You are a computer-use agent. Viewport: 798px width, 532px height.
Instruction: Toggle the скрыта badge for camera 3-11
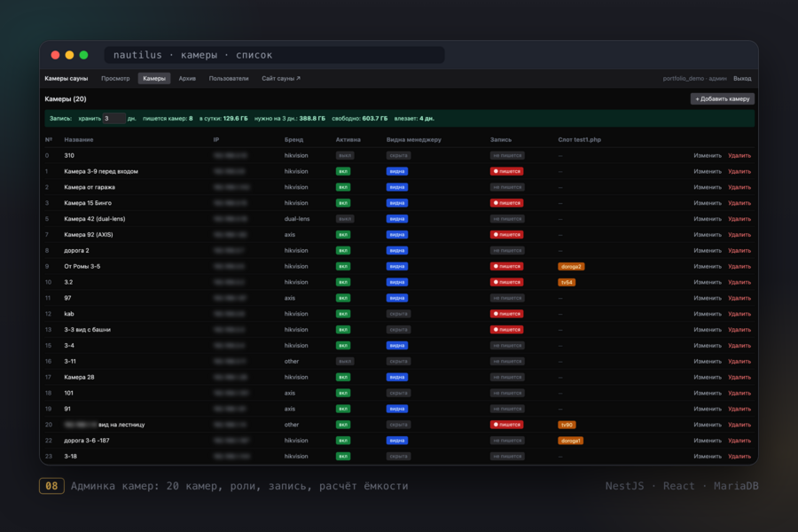[x=398, y=361]
